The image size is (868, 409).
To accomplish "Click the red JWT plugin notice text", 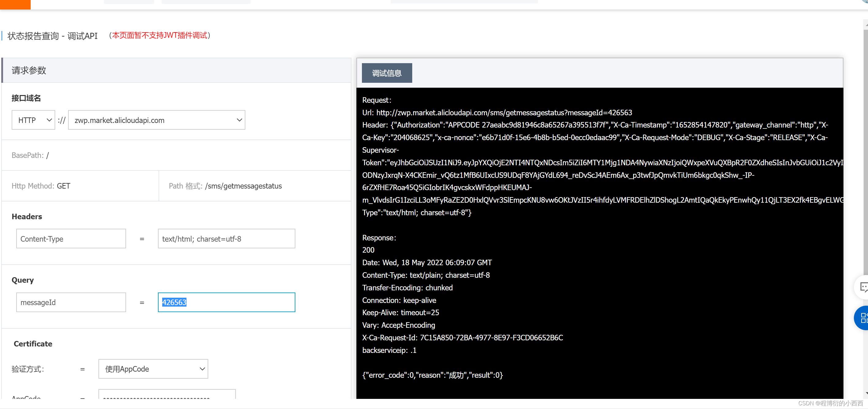I will tap(159, 35).
